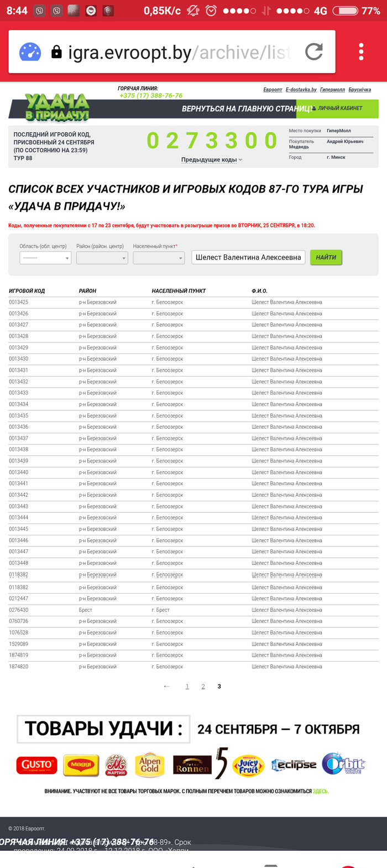The width and height of the screenshot is (387, 868).
Task: Click the Alpen Gold brand logo
Action: [149, 765]
